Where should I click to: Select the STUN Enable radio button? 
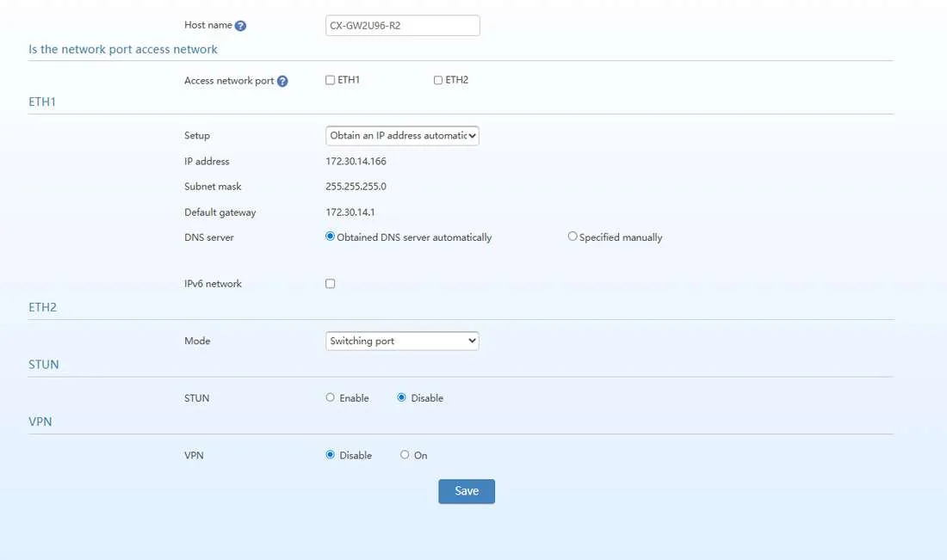(330, 397)
